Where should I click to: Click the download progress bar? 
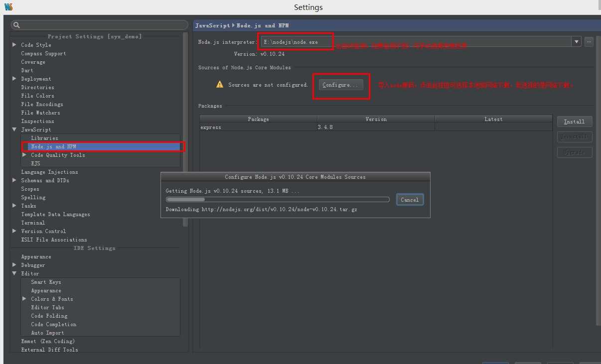[x=278, y=200]
